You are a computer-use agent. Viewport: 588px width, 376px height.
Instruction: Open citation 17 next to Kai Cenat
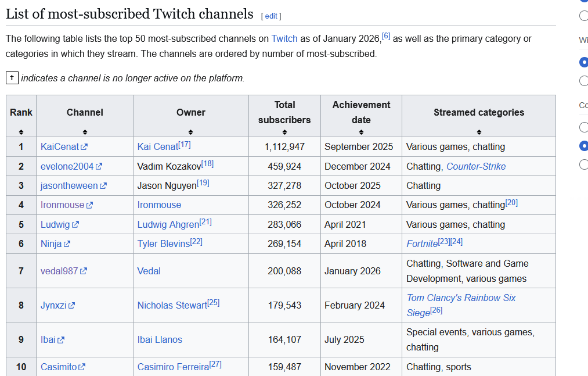click(185, 144)
